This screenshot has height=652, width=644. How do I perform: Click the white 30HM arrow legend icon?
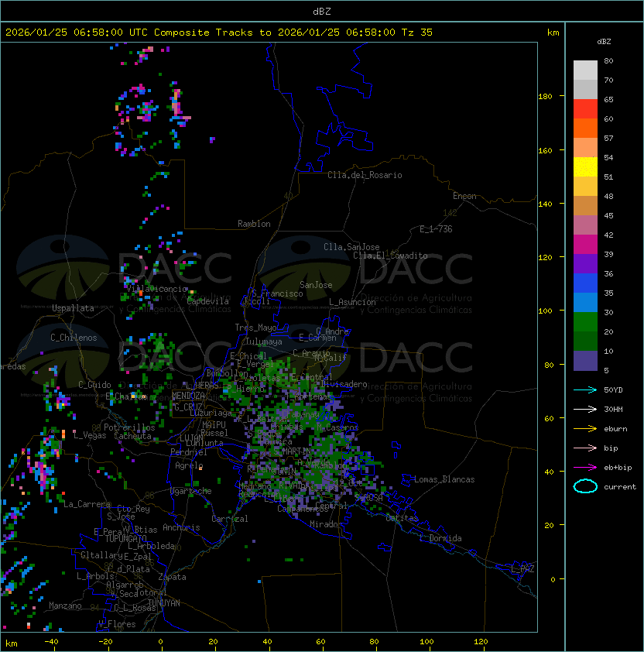(x=585, y=409)
